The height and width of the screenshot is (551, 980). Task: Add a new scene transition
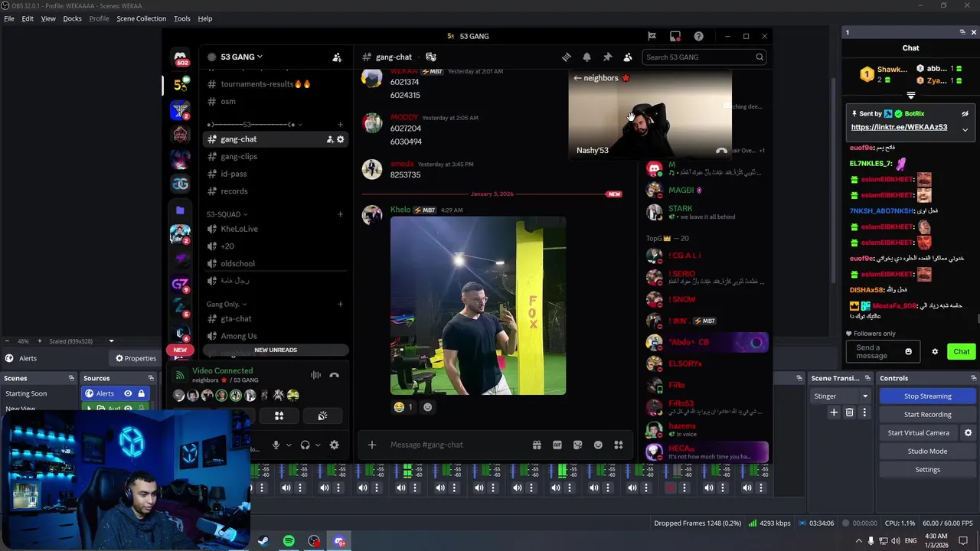pos(834,412)
